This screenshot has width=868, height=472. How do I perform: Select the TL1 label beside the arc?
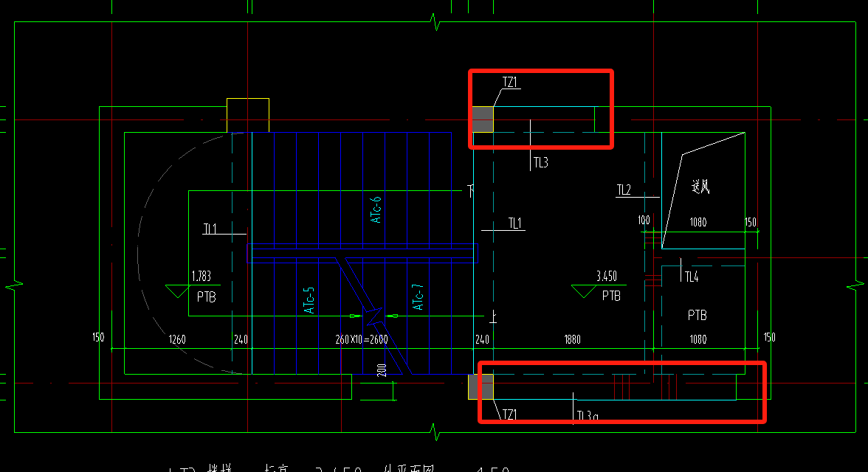(x=210, y=229)
